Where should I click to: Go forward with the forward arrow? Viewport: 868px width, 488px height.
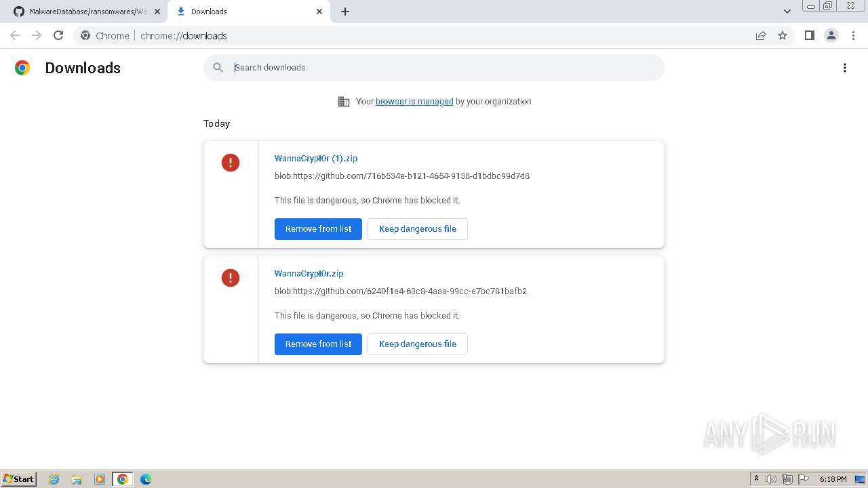tap(37, 35)
